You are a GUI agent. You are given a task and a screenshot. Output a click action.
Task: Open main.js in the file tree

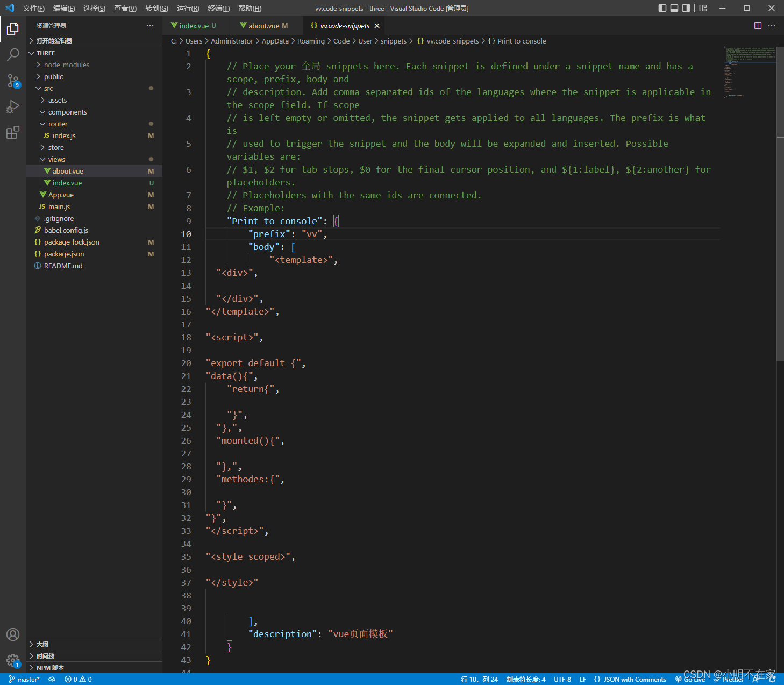[94, 206]
